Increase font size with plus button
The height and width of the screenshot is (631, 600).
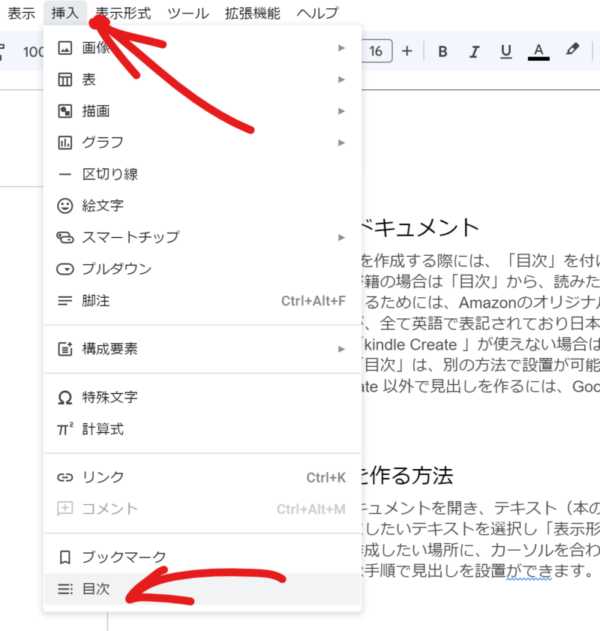(x=407, y=51)
